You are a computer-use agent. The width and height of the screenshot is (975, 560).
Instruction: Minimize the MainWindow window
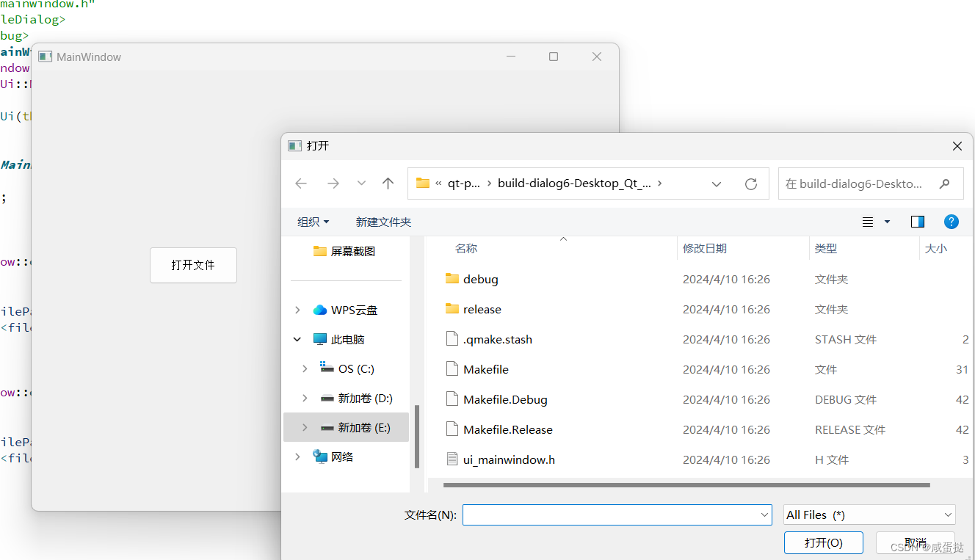tap(511, 57)
